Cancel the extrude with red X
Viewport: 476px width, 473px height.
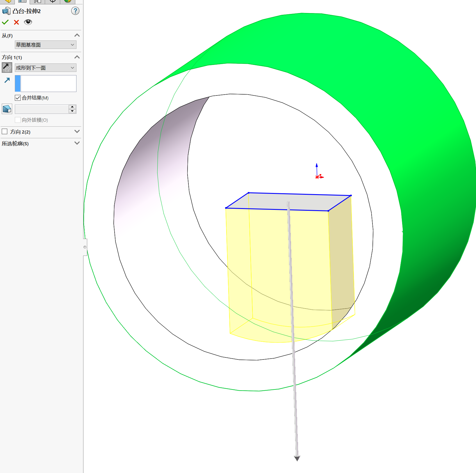point(16,22)
